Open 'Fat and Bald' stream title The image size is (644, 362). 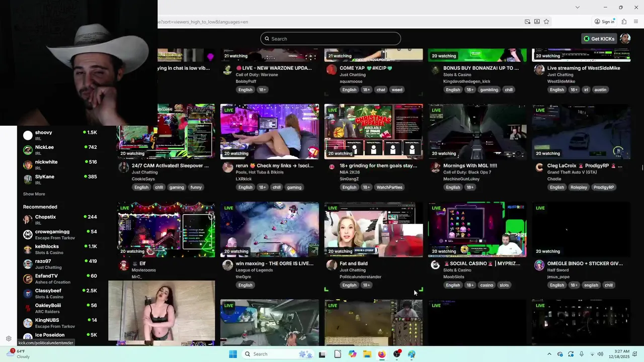coord(353,263)
